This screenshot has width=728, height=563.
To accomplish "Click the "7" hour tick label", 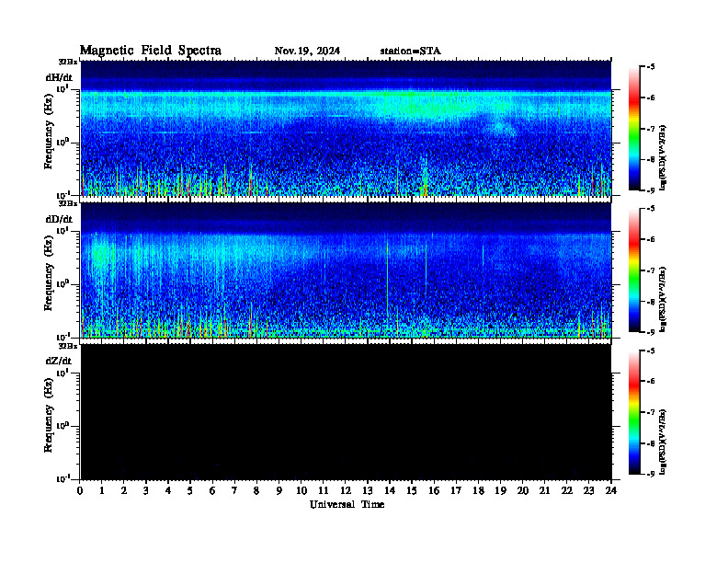I will [234, 490].
